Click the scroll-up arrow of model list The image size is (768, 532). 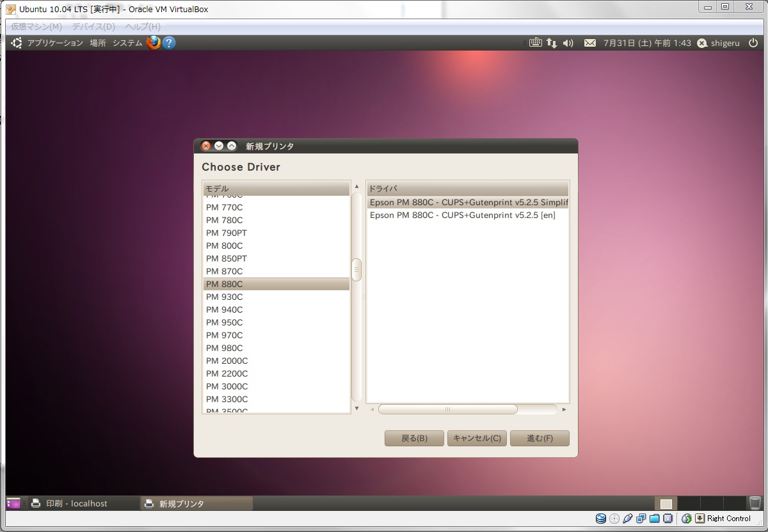[x=356, y=187]
